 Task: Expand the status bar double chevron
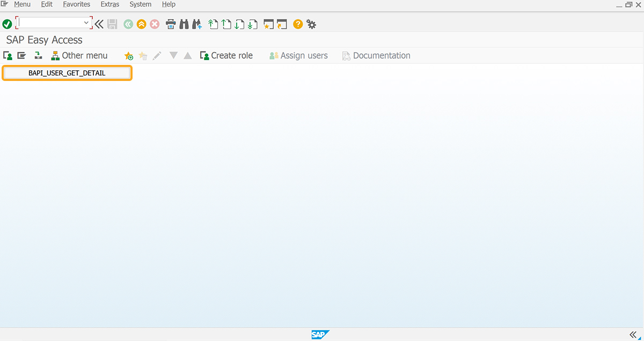[633, 335]
